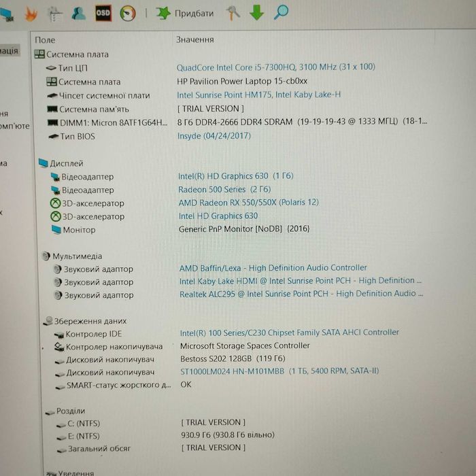Select the Загальний обсяг row label
The image size is (476, 476).
[99, 448]
